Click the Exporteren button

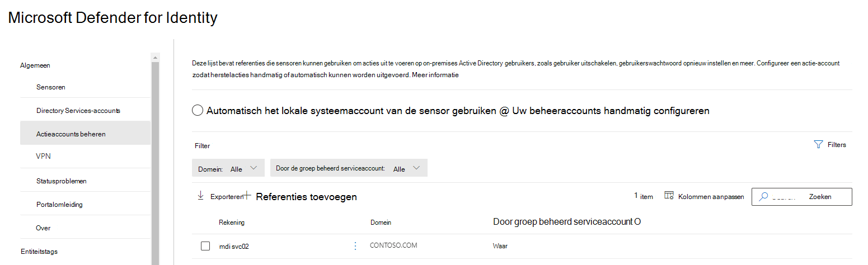220,196
